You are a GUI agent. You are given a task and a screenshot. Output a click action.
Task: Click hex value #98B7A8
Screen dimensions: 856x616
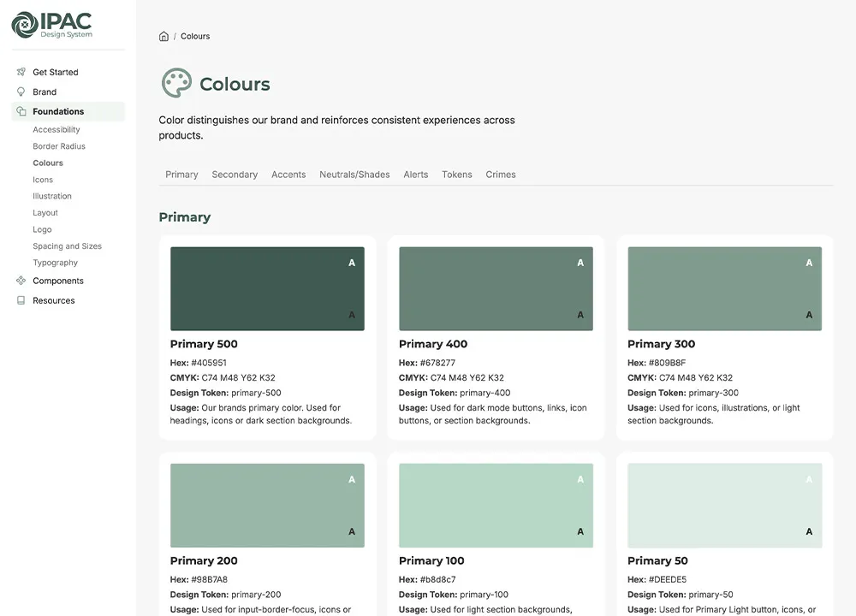[x=209, y=579]
